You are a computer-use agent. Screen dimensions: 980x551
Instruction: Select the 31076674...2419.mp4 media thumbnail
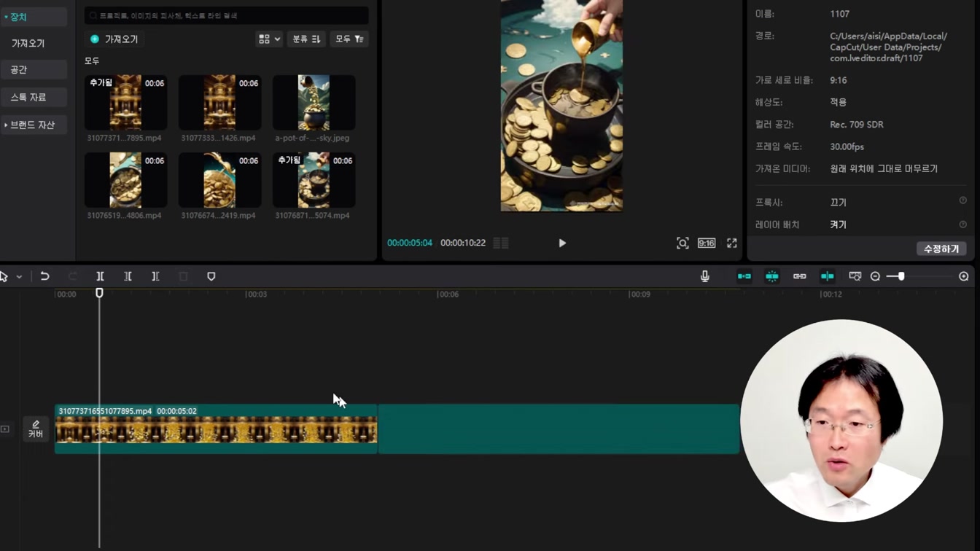219,180
